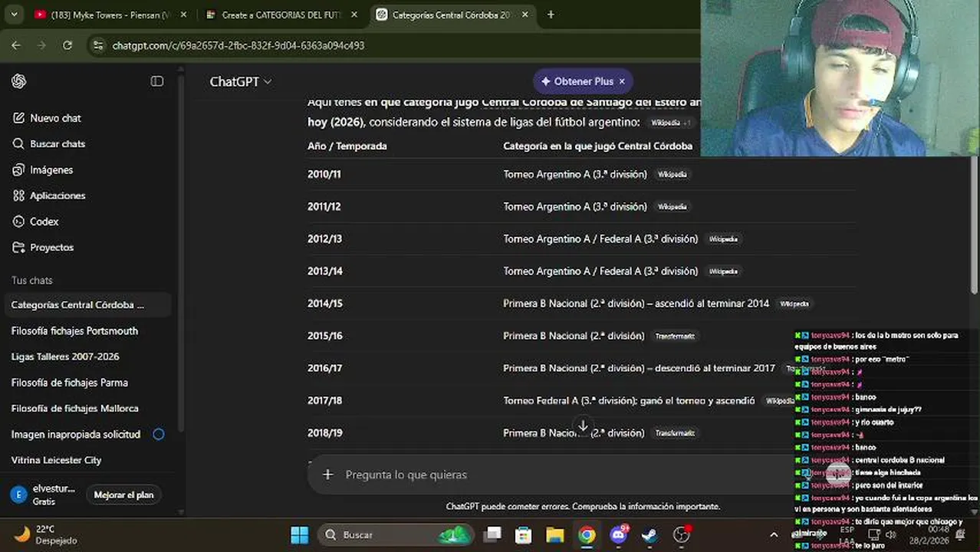Open Imagen inapropiada solicitud chat
The width and height of the screenshot is (980, 552).
[x=88, y=434]
